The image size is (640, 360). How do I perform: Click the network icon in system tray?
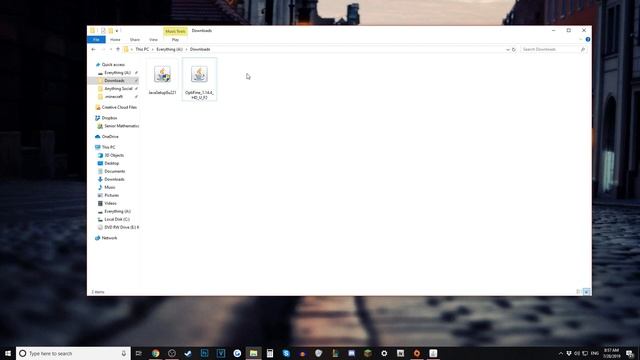585,353
